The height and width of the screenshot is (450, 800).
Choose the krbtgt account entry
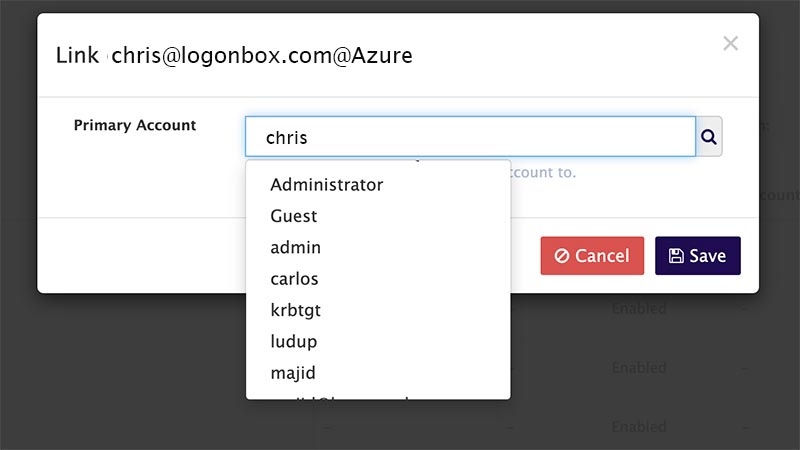295,310
